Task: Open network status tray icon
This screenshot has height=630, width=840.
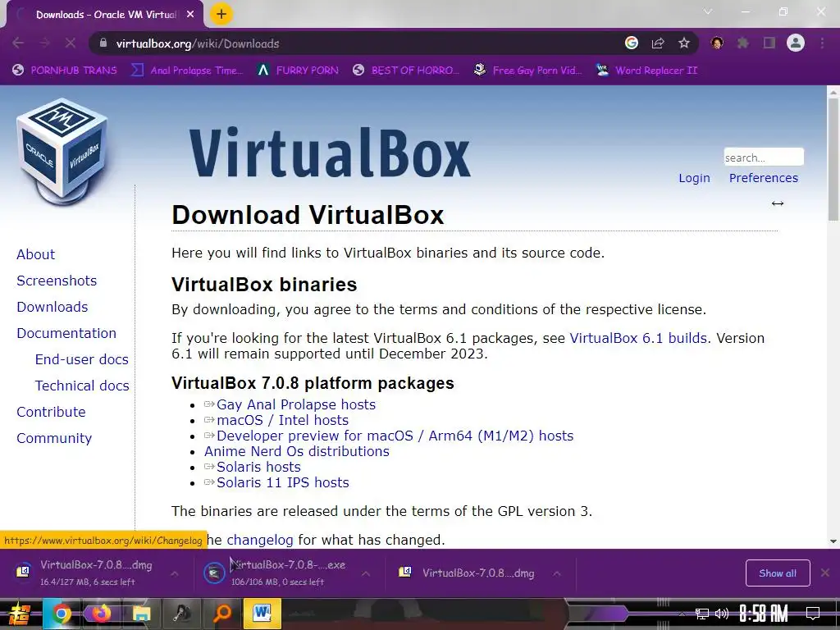Action: click(701, 614)
